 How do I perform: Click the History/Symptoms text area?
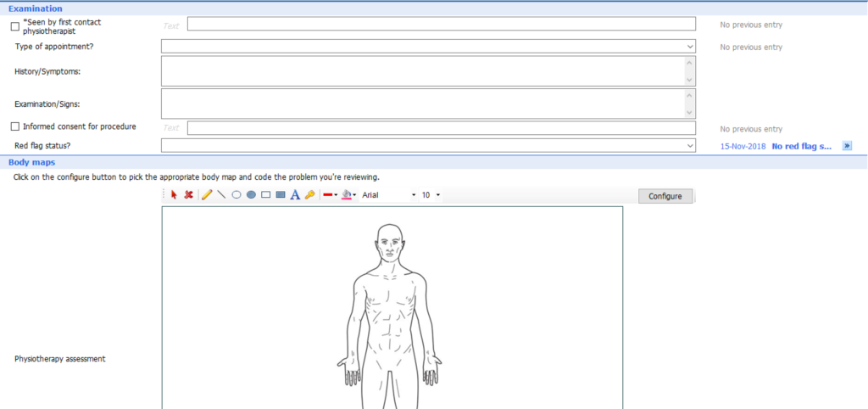click(423, 71)
